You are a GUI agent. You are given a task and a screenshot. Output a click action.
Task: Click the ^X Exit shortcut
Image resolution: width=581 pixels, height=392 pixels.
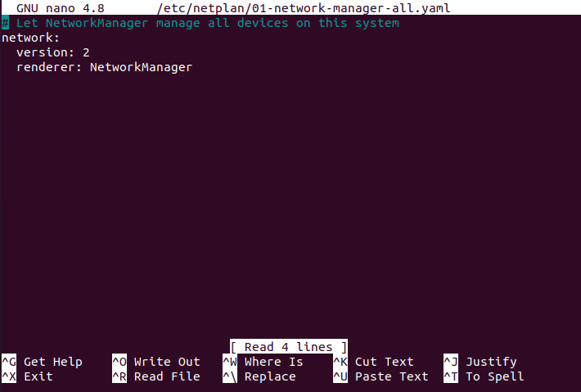28,376
